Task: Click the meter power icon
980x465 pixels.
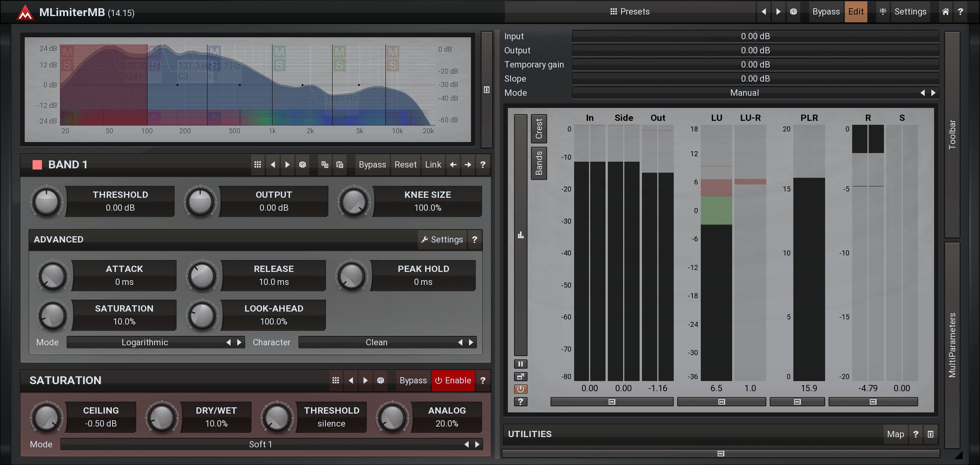Action: [520, 389]
